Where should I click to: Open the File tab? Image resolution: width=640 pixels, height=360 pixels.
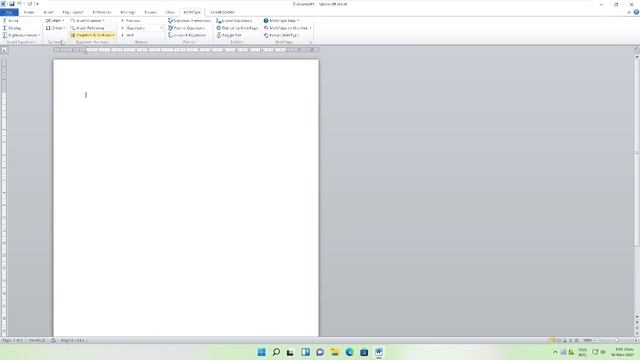tap(9, 12)
